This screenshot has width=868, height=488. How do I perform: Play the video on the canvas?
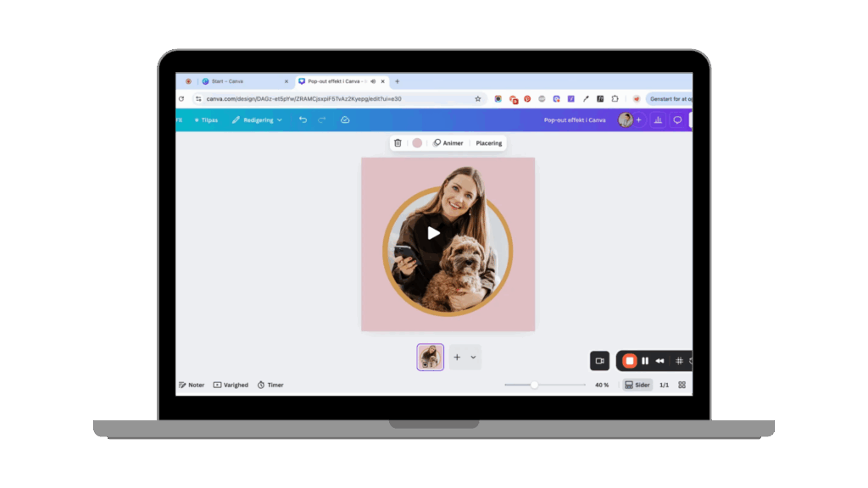point(433,233)
